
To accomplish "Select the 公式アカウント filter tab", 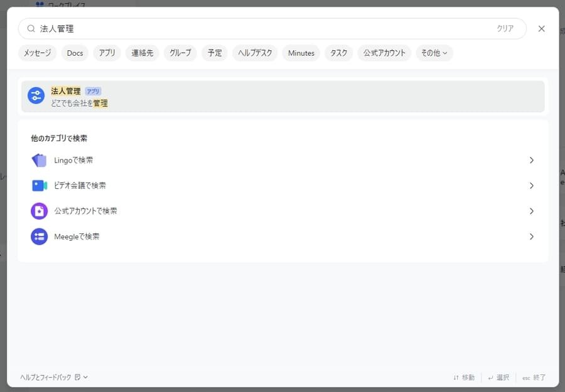I will [384, 53].
